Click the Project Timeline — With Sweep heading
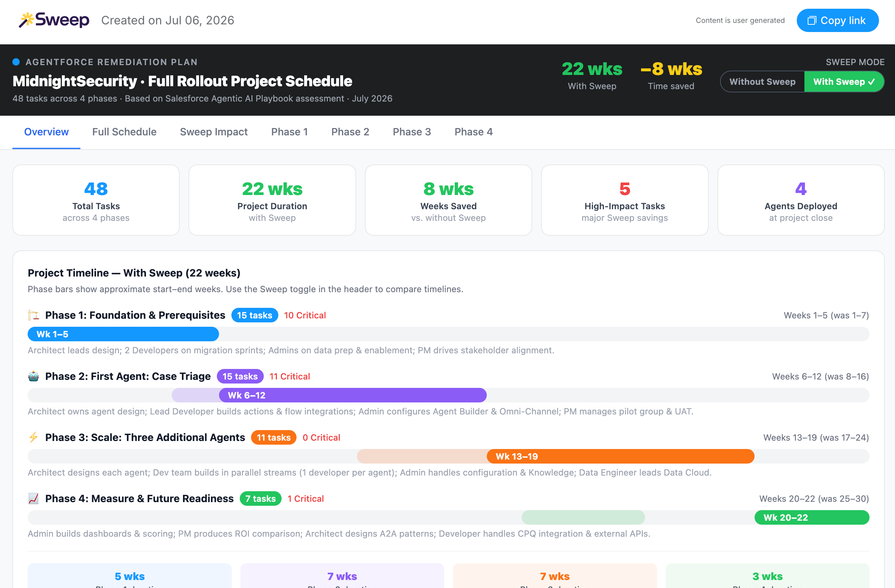Screen dimensions: 895x588 click(134, 273)
